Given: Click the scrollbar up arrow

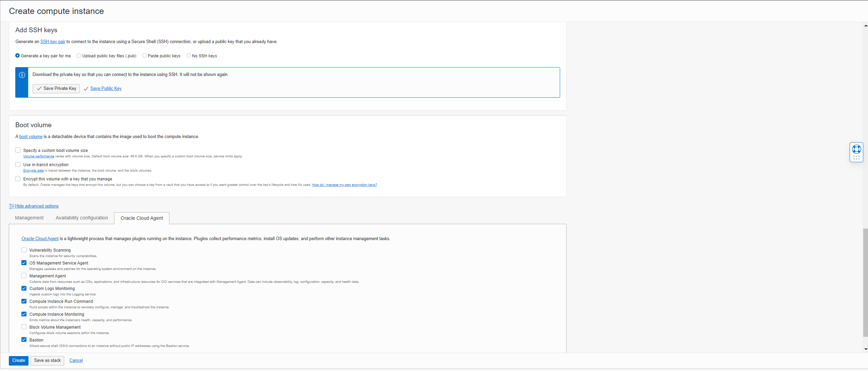Looking at the screenshot, I should [865, 25].
